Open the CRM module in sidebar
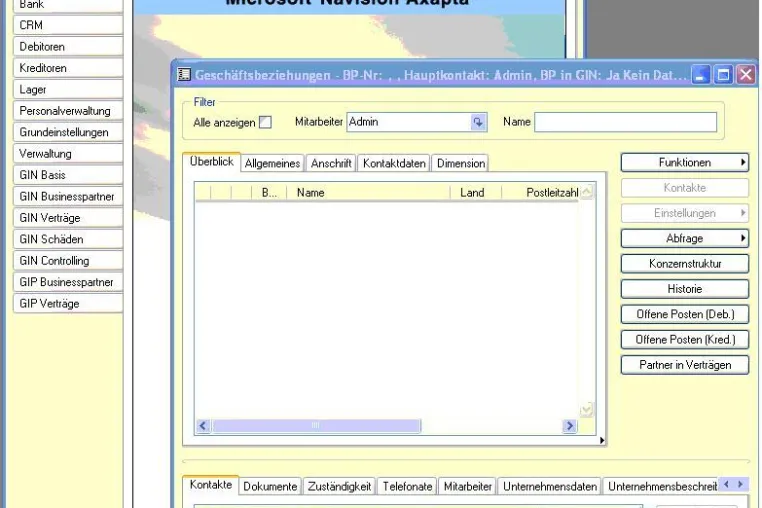Viewport: 762px width, 508px height. click(68, 25)
